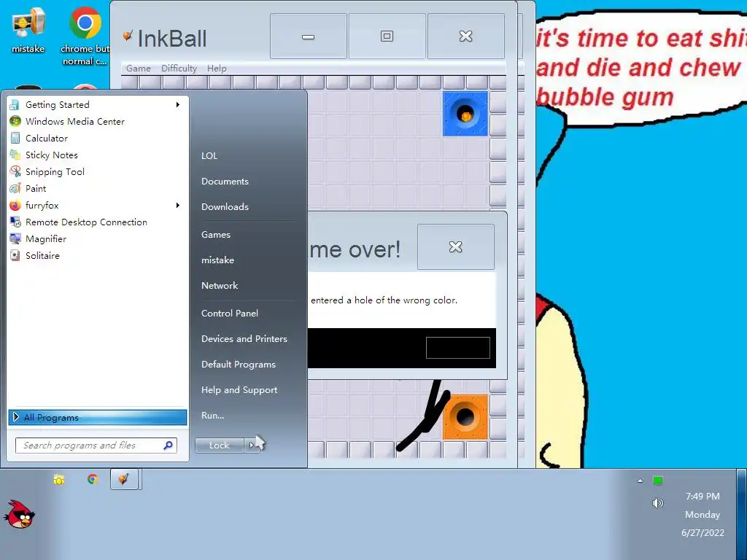Open the Run... dialog
This screenshot has width=747, height=560.
pos(212,415)
